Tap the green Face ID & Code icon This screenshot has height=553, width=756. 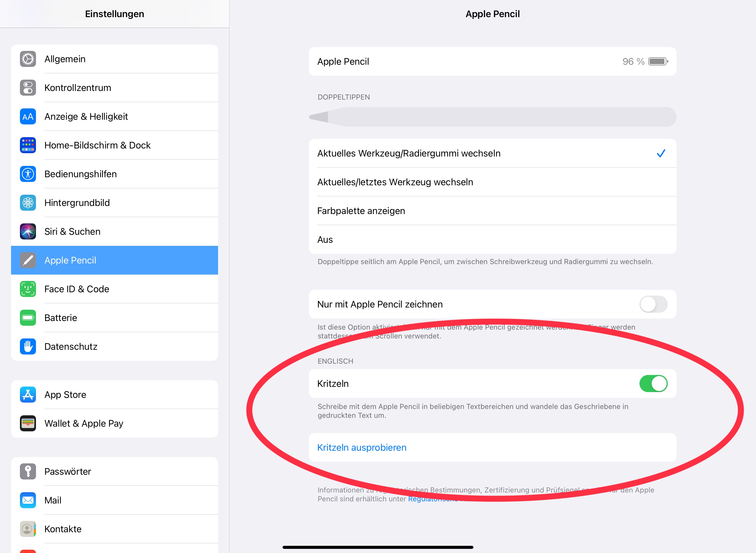(28, 289)
